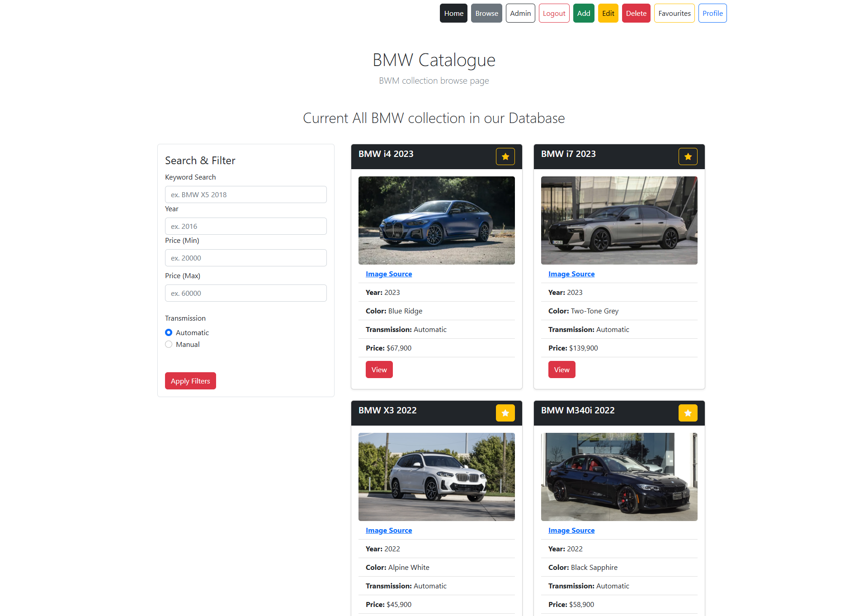
Task: Click the yellow Edit button
Action: coord(608,13)
